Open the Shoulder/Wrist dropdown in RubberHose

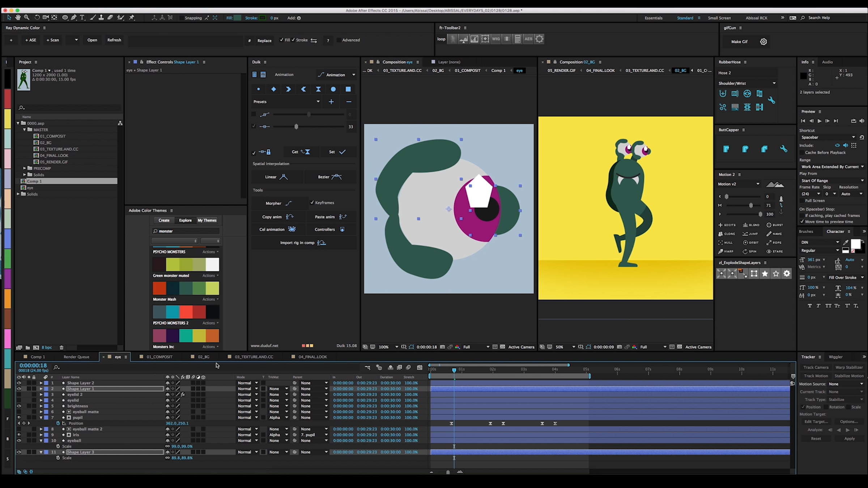coord(774,83)
